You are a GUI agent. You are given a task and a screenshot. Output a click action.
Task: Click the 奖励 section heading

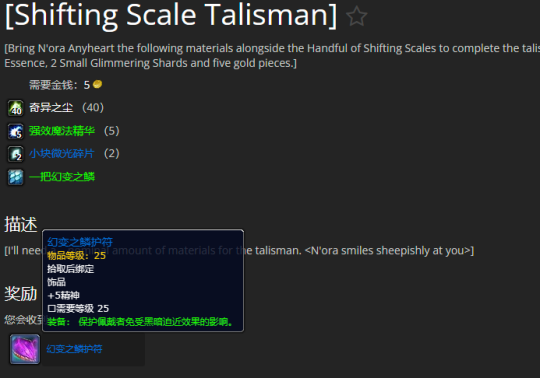[x=21, y=294]
